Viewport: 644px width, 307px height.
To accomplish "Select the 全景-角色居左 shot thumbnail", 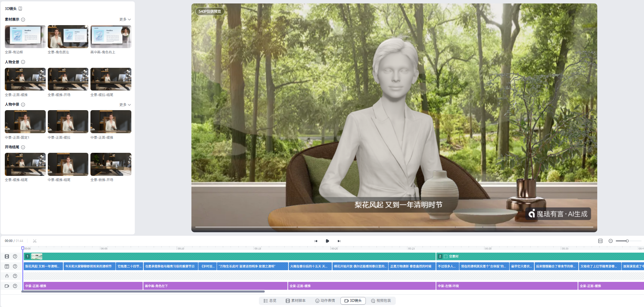I will pos(68,36).
